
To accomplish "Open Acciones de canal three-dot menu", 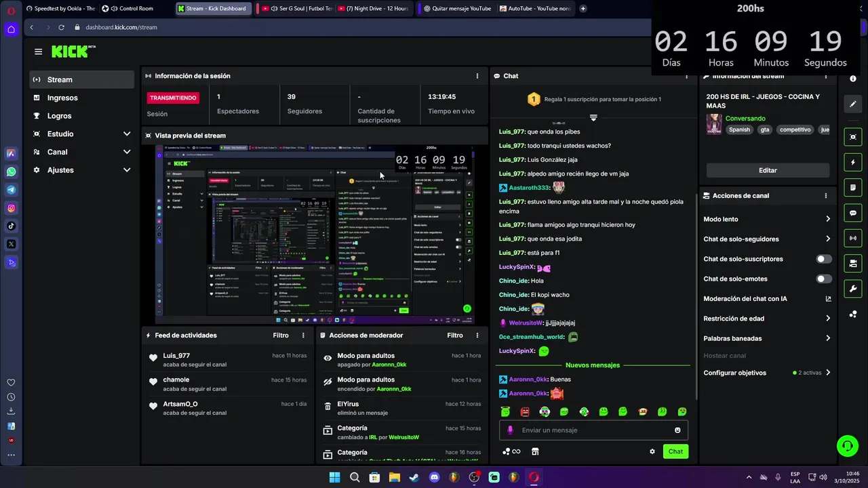I will tap(826, 196).
